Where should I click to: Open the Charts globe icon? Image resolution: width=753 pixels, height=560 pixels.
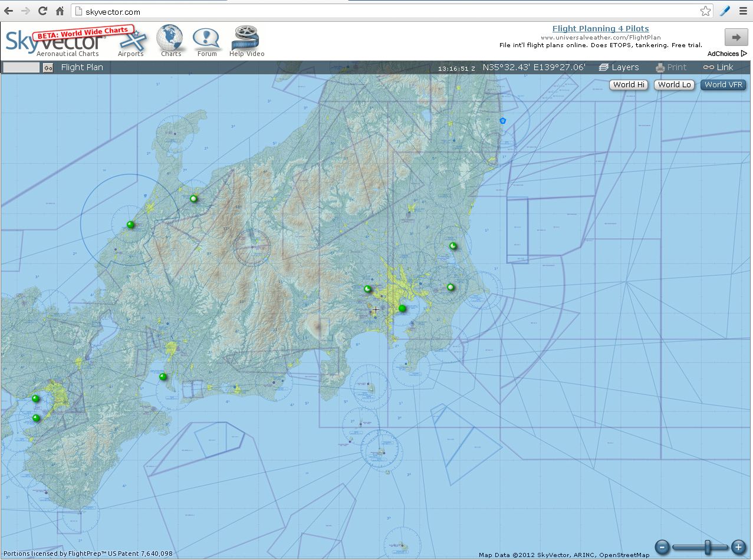(170, 38)
